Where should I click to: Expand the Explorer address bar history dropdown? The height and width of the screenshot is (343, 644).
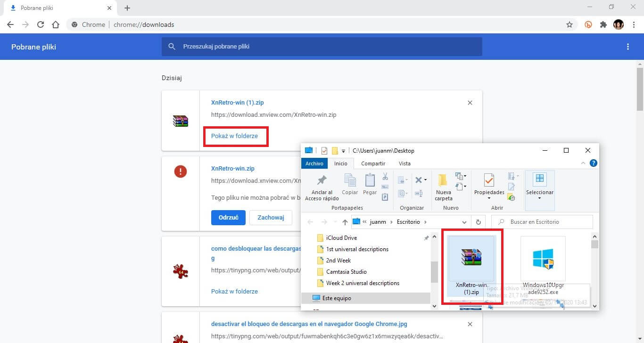464,222
